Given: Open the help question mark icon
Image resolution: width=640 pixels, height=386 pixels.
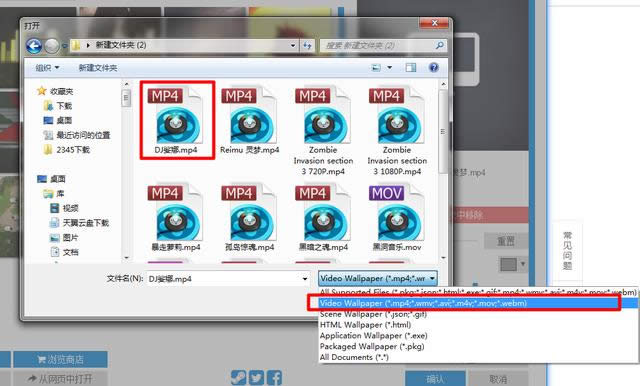Looking at the screenshot, I should pyautogui.click(x=433, y=67).
